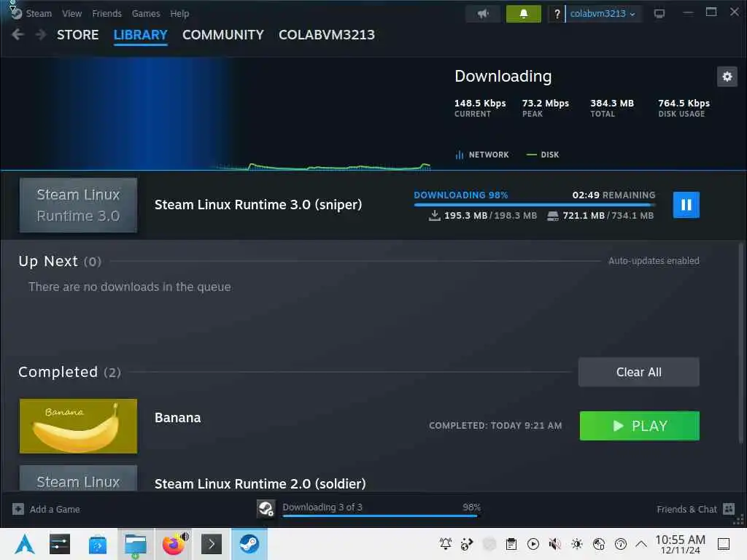The width and height of the screenshot is (747, 560).
Task: Click the show desktop button
Action: click(724, 544)
